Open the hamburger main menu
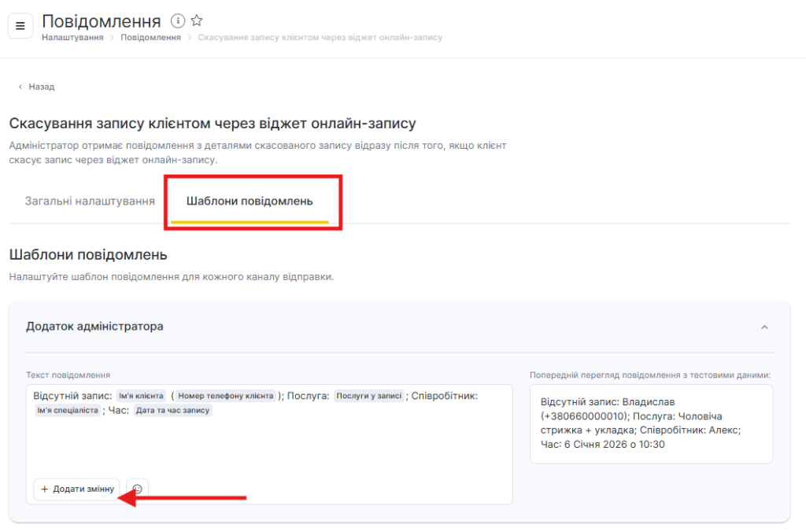This screenshot has height=532, width=806. click(x=20, y=26)
